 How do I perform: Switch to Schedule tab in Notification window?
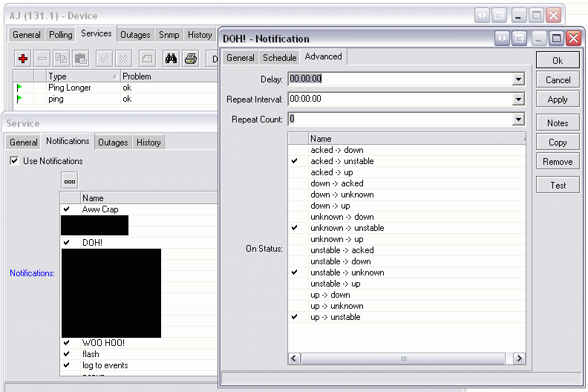click(279, 58)
